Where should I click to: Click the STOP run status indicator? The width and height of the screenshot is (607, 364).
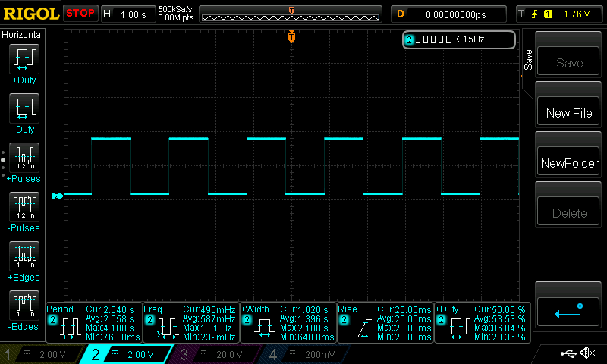pos(80,13)
